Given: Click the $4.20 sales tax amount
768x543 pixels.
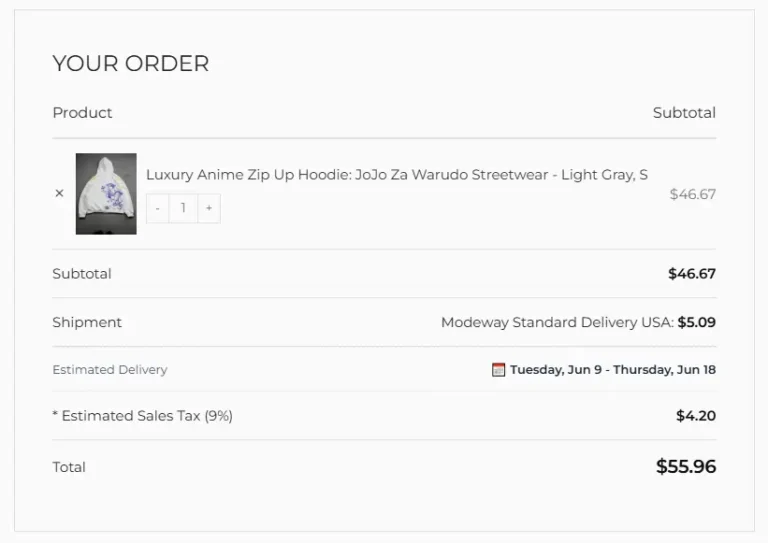Looking at the screenshot, I should pyautogui.click(x=696, y=416).
